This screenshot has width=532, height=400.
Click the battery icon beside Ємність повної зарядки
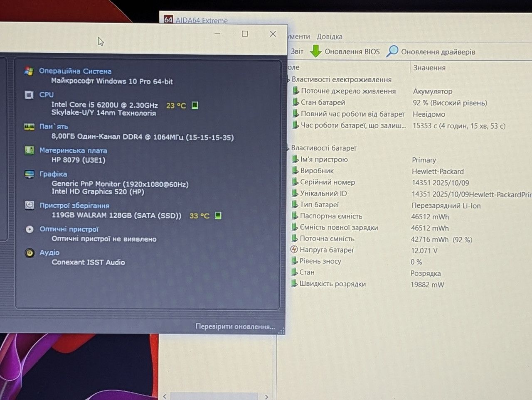[x=295, y=227]
